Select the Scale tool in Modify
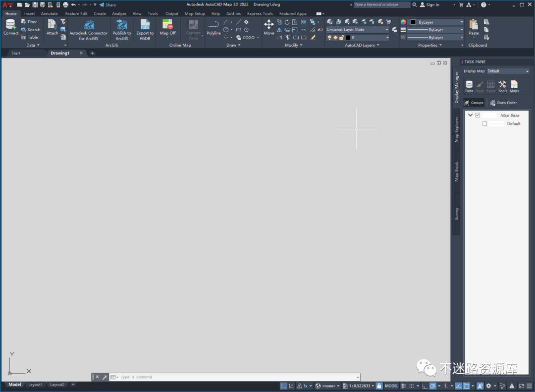Image resolution: width=535 pixels, height=392 pixels. click(295, 30)
